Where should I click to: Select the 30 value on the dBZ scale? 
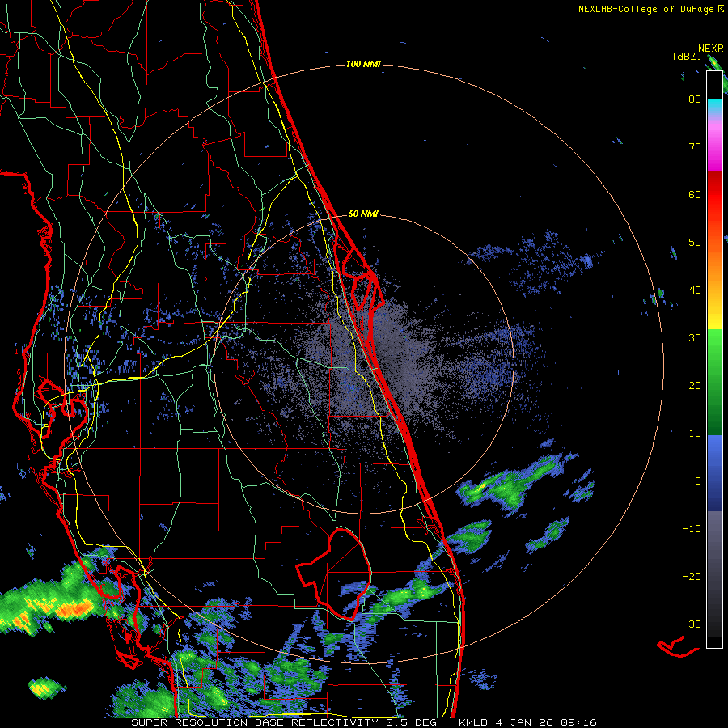coord(695,338)
